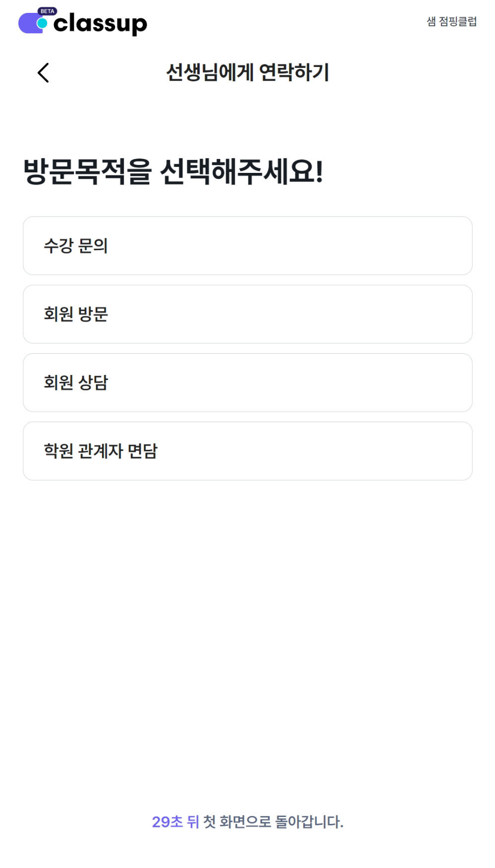Go back to the previous screen
The image size is (495, 868).
coord(44,73)
